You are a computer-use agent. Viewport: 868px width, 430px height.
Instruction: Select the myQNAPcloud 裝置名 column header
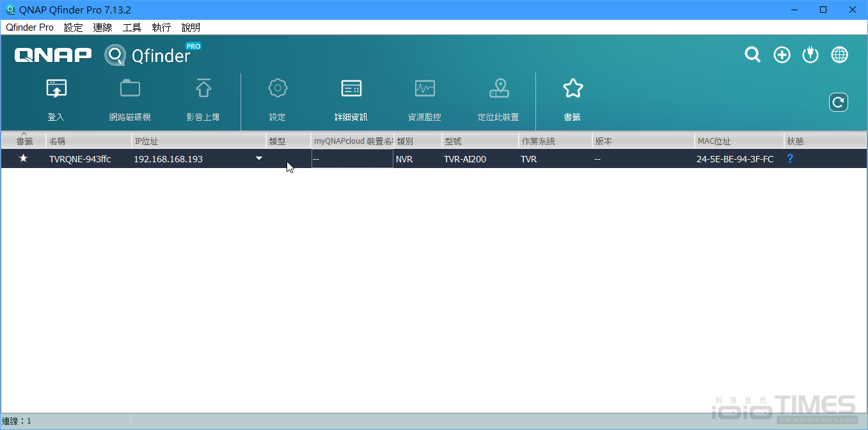(352, 140)
